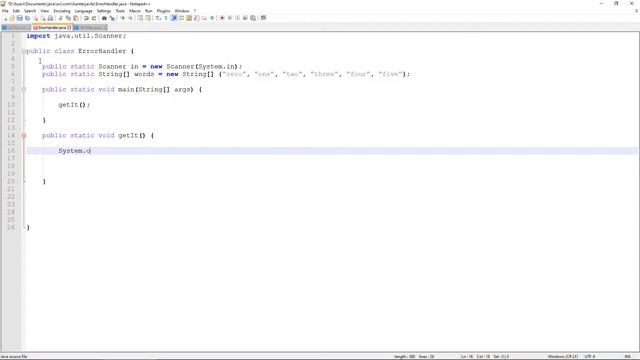This screenshot has width=640, height=360.
Task: Click line number 16 in the margin
Action: tap(11, 151)
